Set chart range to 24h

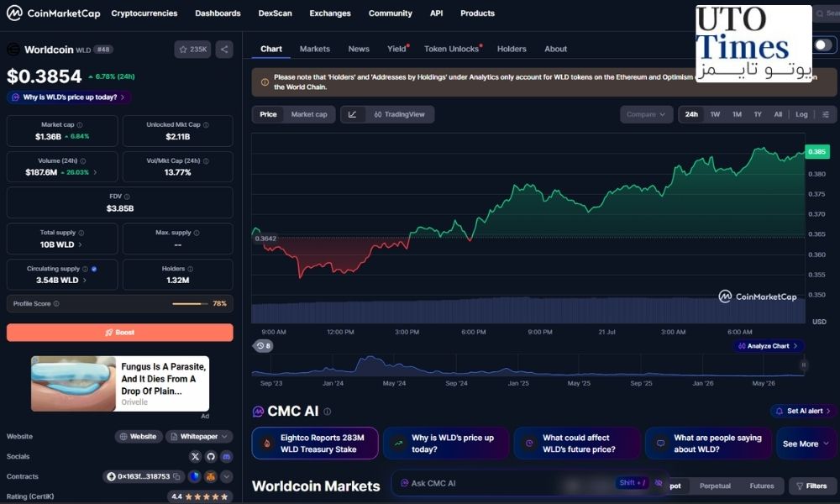tap(691, 114)
